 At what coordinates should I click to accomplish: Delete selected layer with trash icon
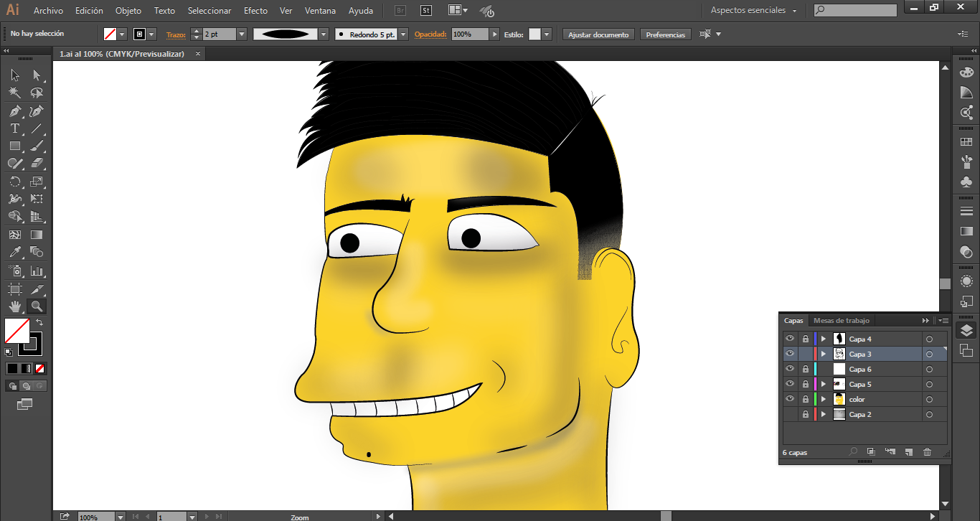[927, 452]
